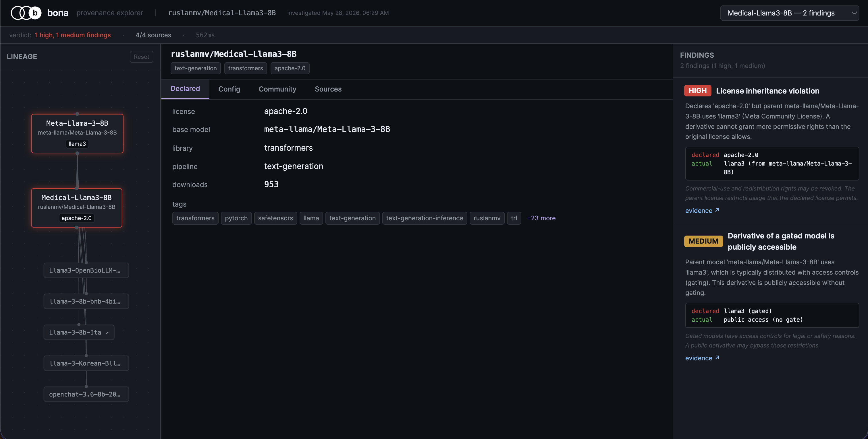
Task: Click the '4/4 sources' status text
Action: 153,35
